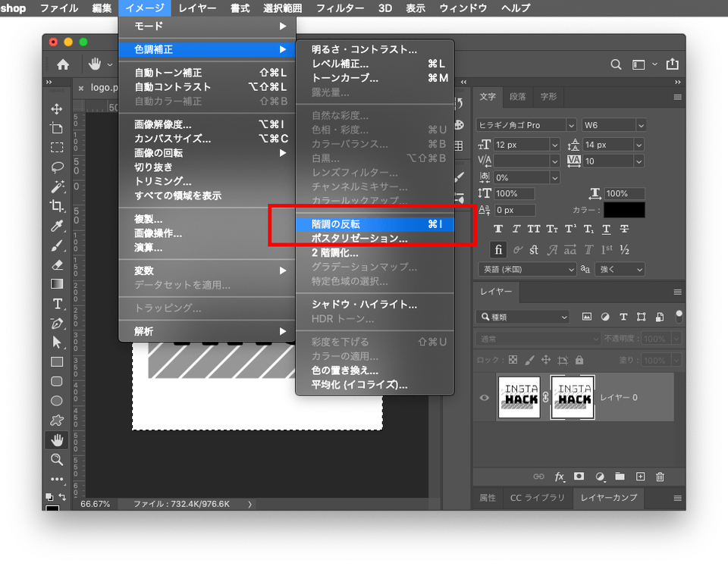Image resolution: width=728 pixels, height=566 pixels.
Task: Select the Crop tool
Action: click(57, 206)
